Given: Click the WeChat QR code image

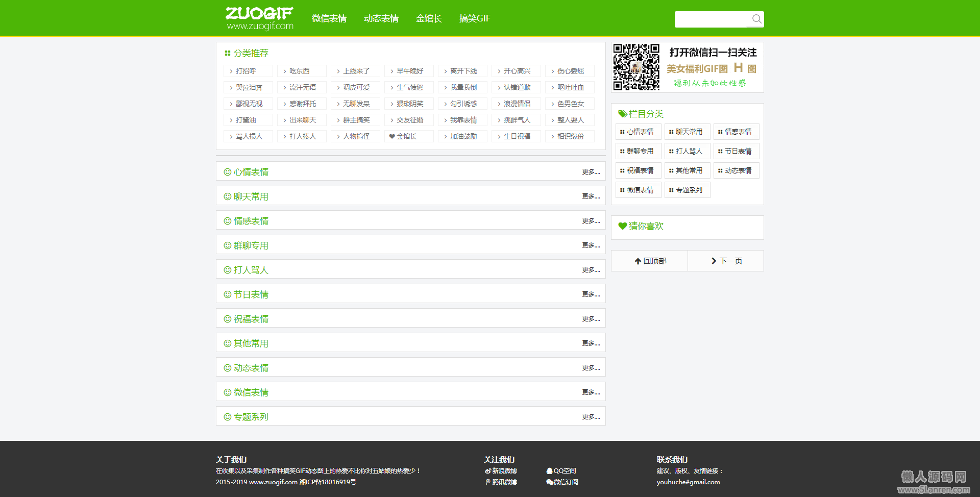Looking at the screenshot, I should coord(636,67).
